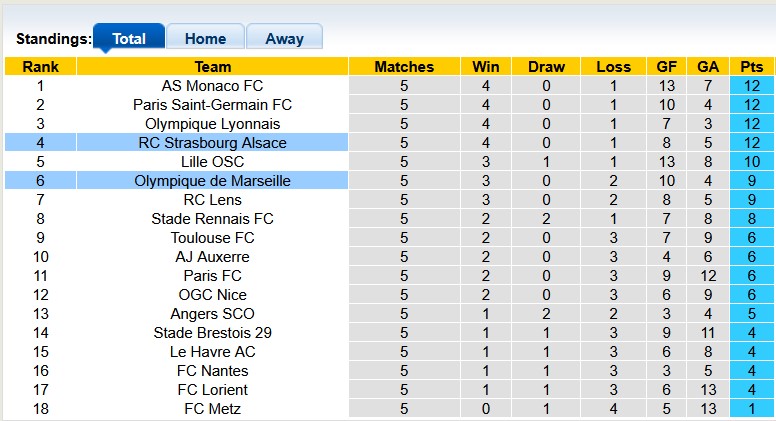The height and width of the screenshot is (421, 776).
Task: Click Stade Rennais FC team name
Action: tap(212, 219)
